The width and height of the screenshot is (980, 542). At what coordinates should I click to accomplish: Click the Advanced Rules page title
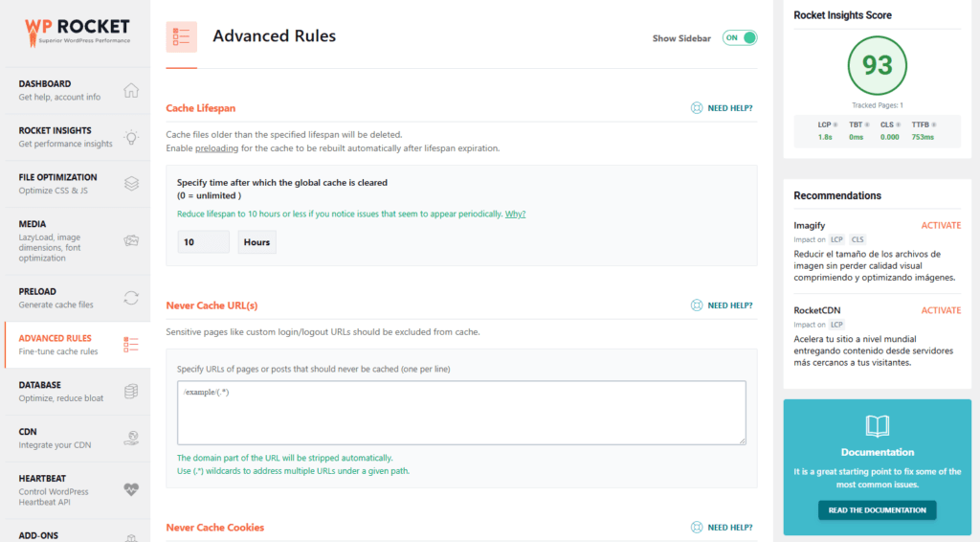click(275, 36)
